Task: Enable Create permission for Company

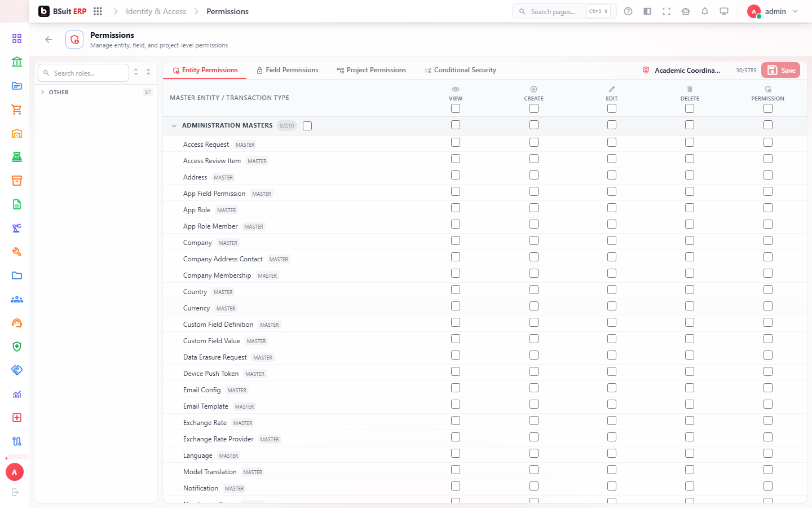Action: click(x=534, y=240)
